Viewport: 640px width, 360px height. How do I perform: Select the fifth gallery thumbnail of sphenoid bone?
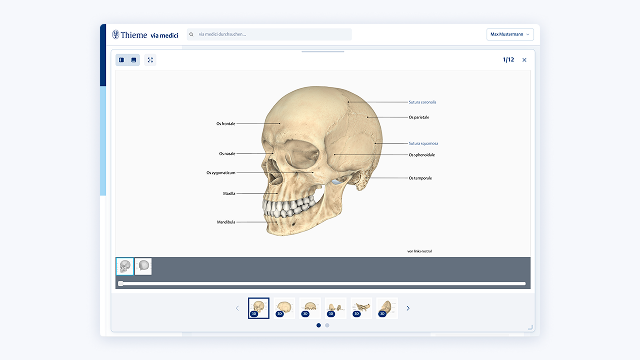pyautogui.click(x=361, y=308)
